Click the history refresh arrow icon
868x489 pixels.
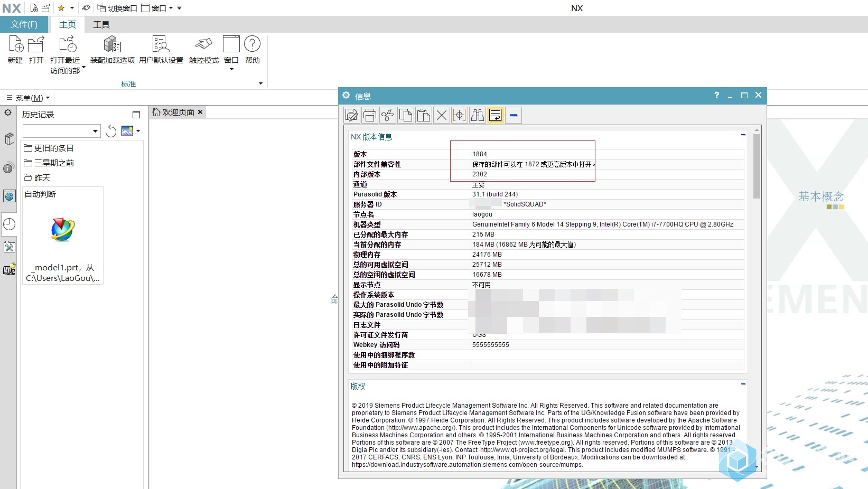click(111, 131)
